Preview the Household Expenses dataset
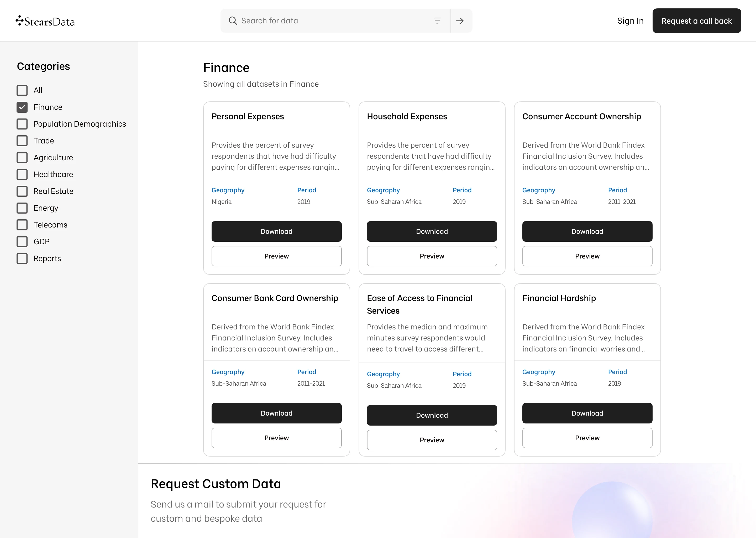Viewport: 756px width, 538px height. pyautogui.click(x=432, y=256)
